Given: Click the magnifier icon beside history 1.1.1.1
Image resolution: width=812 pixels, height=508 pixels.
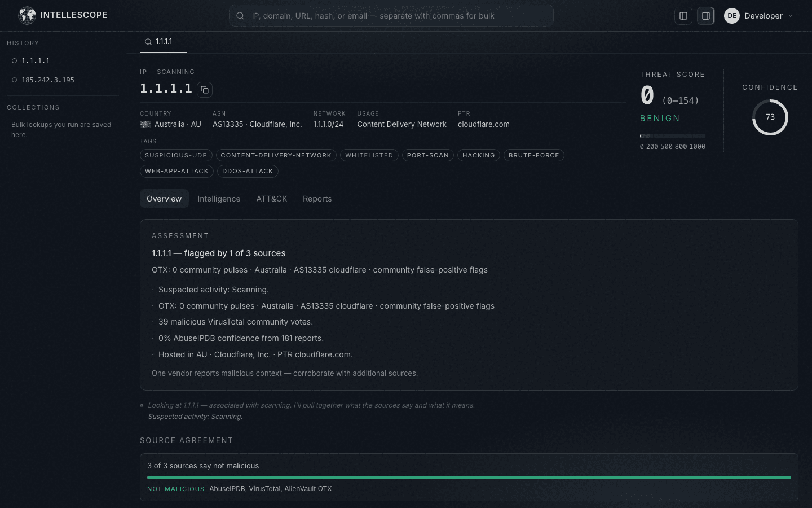Looking at the screenshot, I should (15, 61).
